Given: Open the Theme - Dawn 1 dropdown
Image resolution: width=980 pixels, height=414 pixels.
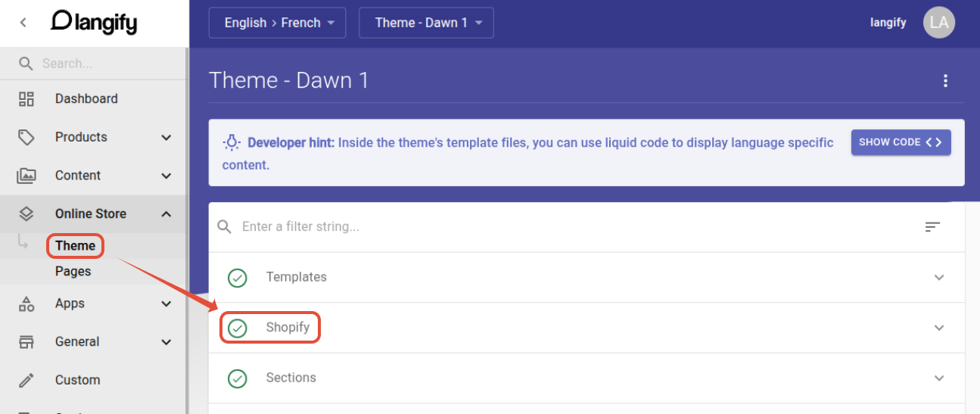Looking at the screenshot, I should 426,23.
